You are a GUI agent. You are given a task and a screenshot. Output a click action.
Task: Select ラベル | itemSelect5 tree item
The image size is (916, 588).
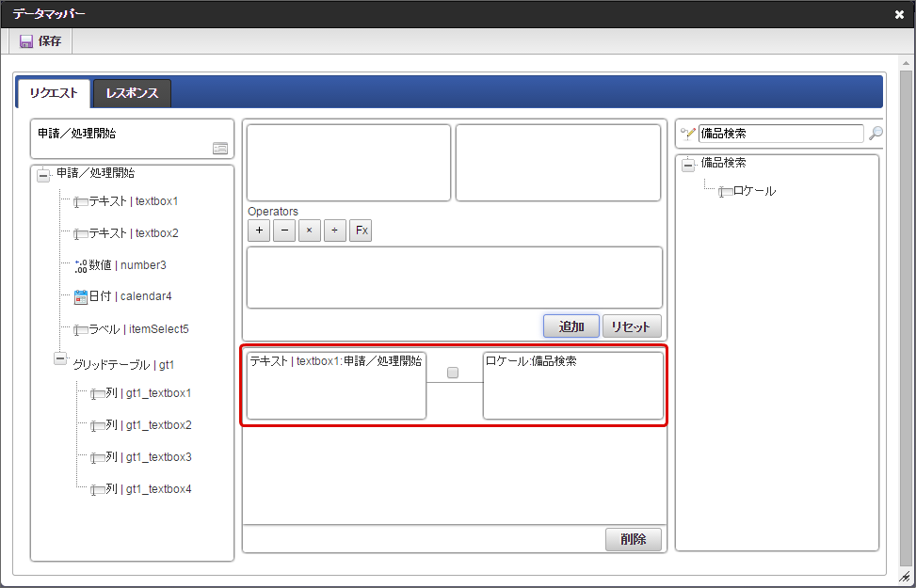[x=138, y=329]
